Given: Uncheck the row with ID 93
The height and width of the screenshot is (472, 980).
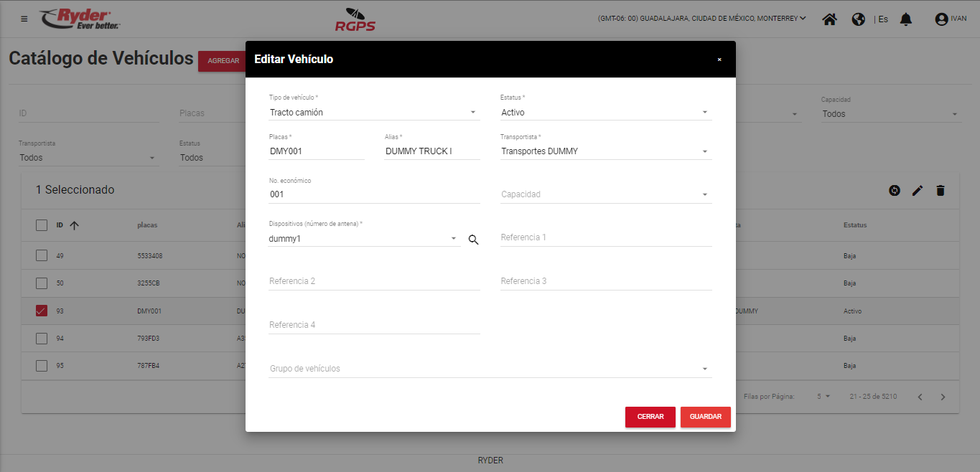Looking at the screenshot, I should 42,311.
